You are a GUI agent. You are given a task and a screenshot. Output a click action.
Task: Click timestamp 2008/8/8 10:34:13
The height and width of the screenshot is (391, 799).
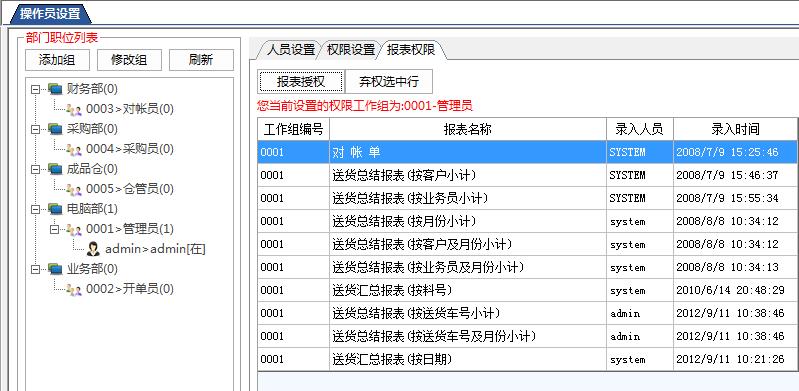click(x=727, y=267)
